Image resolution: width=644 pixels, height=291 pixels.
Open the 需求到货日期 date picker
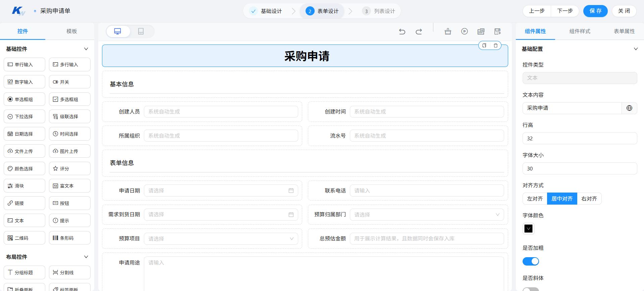221,215
